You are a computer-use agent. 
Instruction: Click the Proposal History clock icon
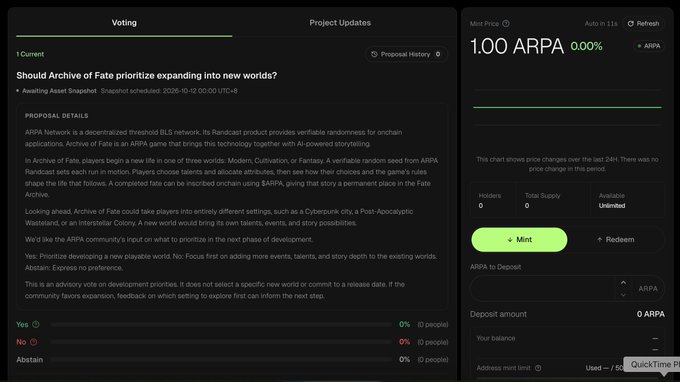point(374,54)
